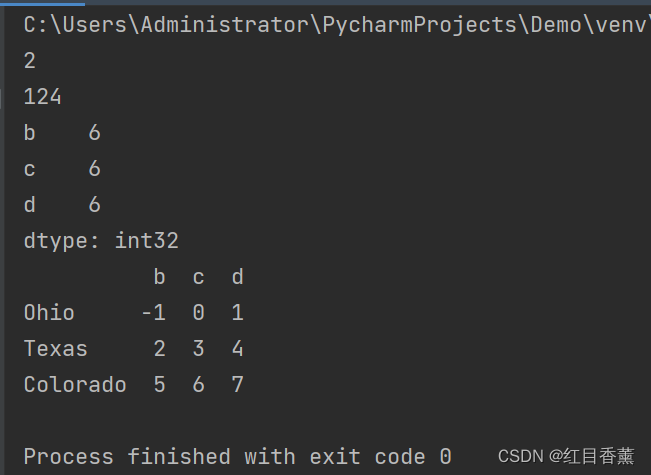Click the dtype: int32 line
The image size is (651, 475).
click(101, 241)
